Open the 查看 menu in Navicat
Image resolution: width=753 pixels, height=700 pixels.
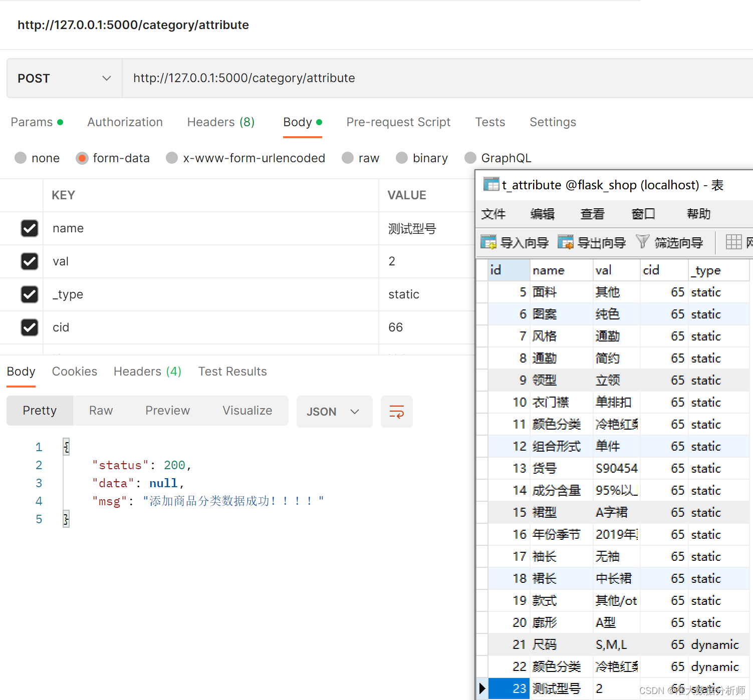593,214
